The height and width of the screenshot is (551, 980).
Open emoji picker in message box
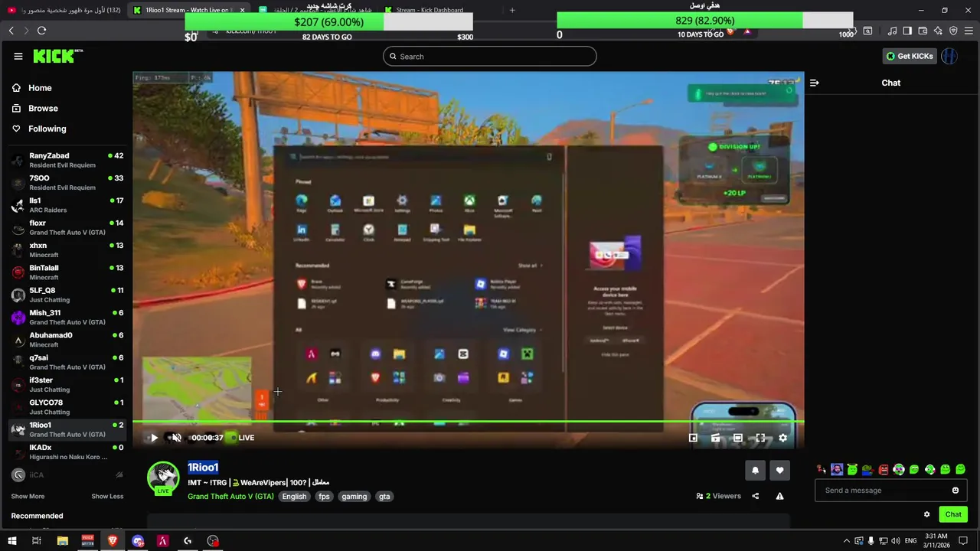955,491
